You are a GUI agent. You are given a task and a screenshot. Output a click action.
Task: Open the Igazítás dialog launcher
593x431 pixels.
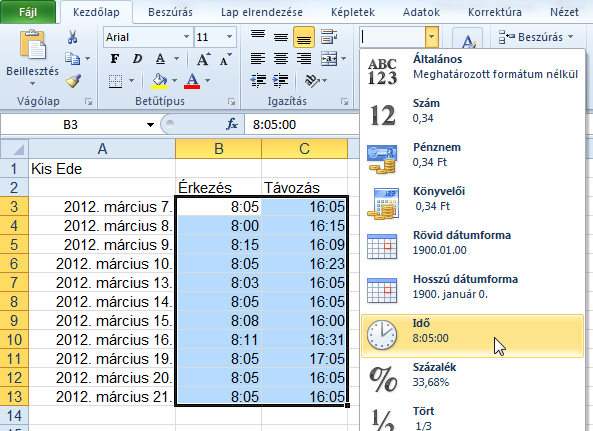(x=344, y=101)
